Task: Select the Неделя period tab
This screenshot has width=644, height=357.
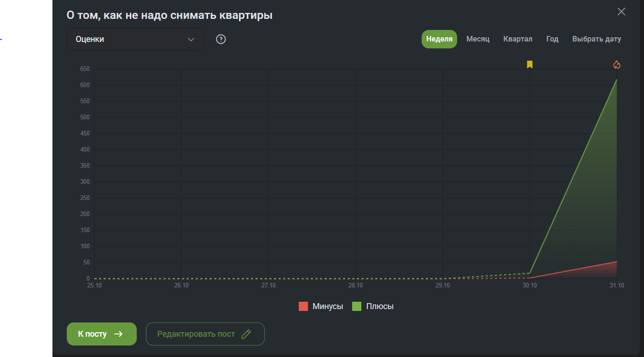Action: pos(439,39)
